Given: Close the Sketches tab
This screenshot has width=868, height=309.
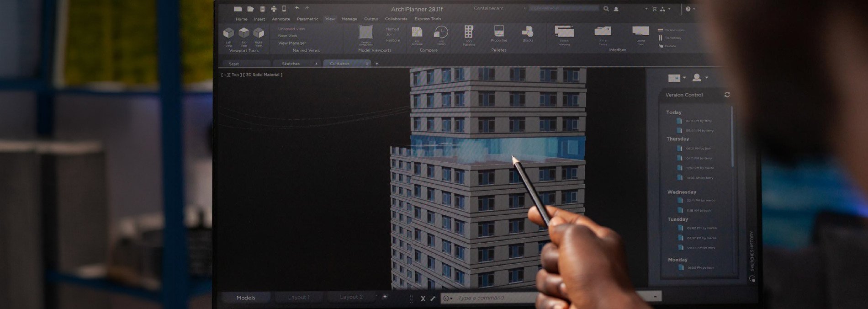Looking at the screenshot, I should pyautogui.click(x=316, y=64).
